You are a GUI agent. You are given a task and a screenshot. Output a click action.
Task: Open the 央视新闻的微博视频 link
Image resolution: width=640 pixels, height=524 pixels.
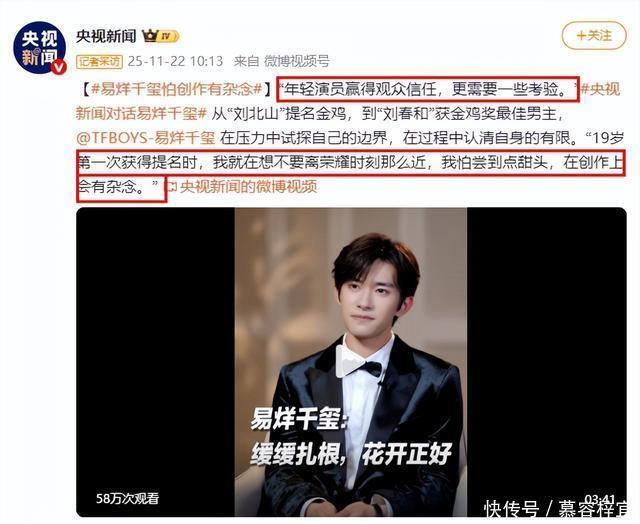(x=248, y=187)
